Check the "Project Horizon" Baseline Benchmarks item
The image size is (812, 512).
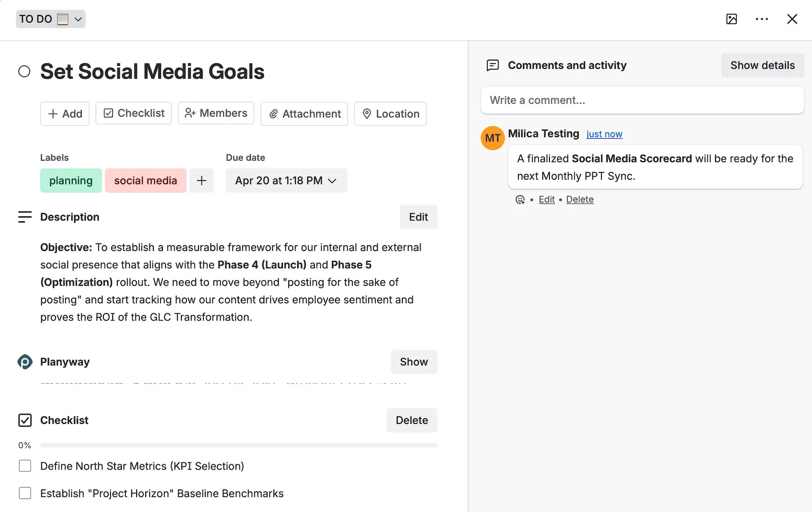(25, 493)
